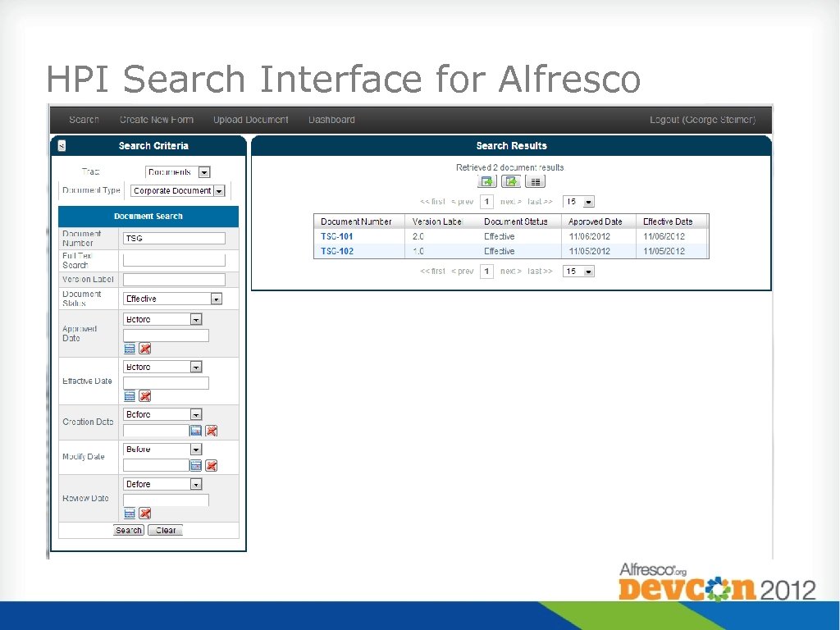
Task: Open Document Type dropdown
Action: [x=178, y=190]
